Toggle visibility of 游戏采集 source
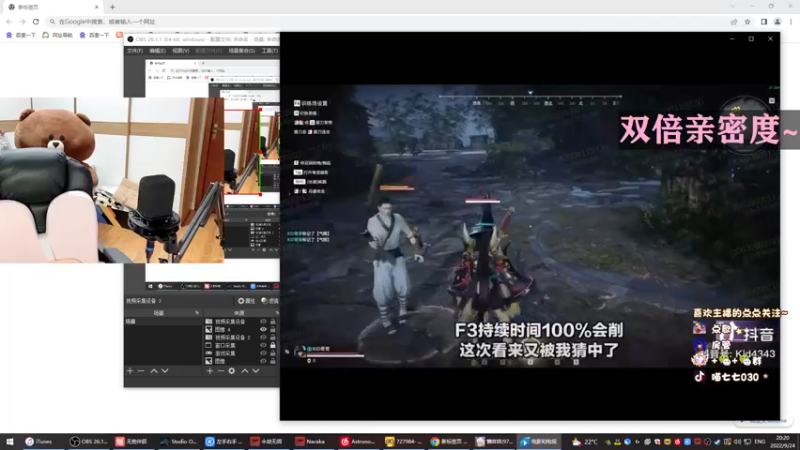 263,353
